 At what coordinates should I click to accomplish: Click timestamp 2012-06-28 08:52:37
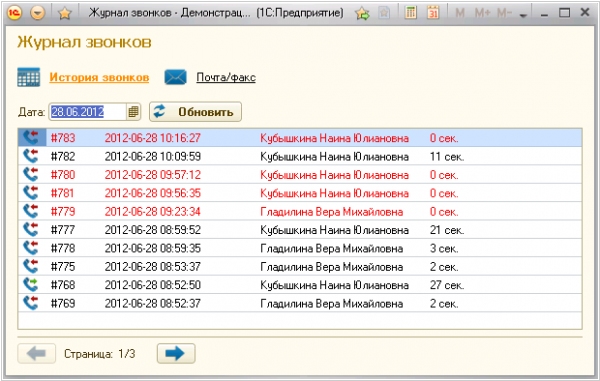(153, 303)
